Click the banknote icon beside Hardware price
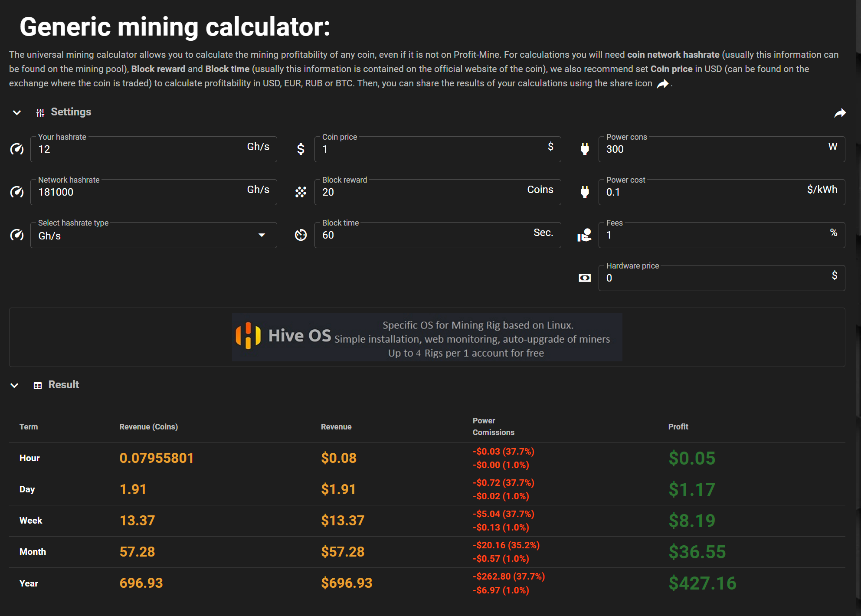Viewport: 861px width, 616px height. (x=585, y=278)
